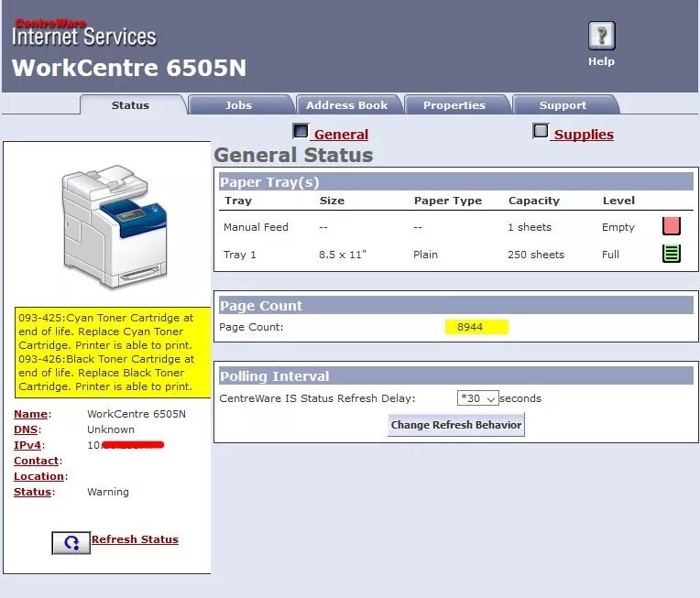Click the Paper Tray(s) section header
Screen dimensions: 700x598
pyautogui.click(x=456, y=181)
